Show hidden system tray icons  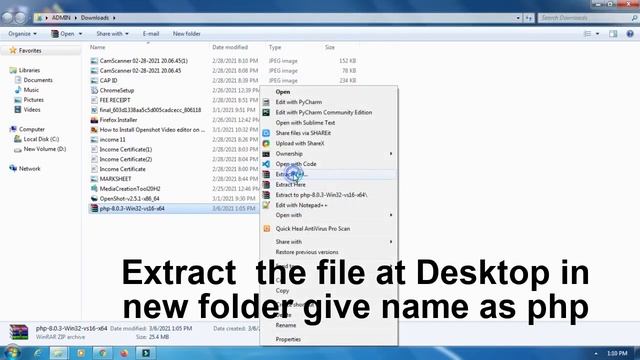596,353
